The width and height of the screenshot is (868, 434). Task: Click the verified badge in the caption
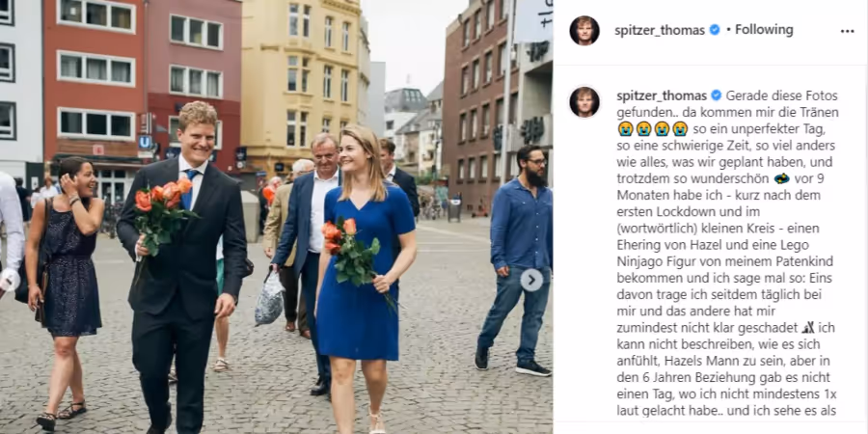[x=716, y=95]
